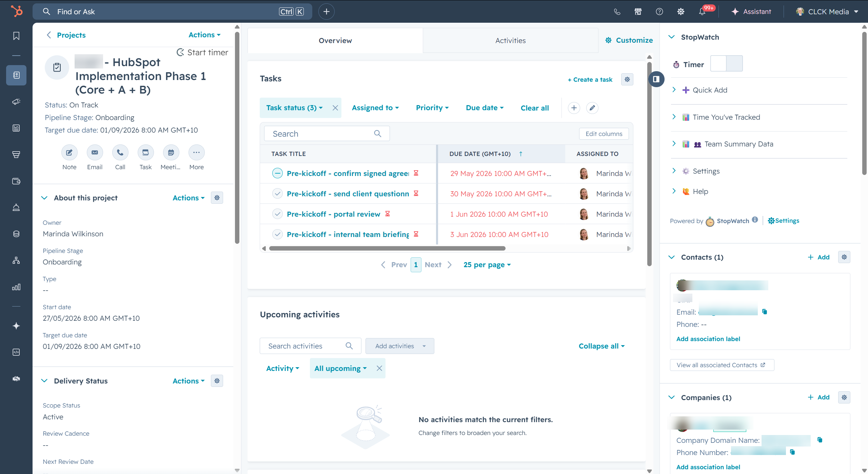
Task: Click Clear all filters
Action: 535,108
